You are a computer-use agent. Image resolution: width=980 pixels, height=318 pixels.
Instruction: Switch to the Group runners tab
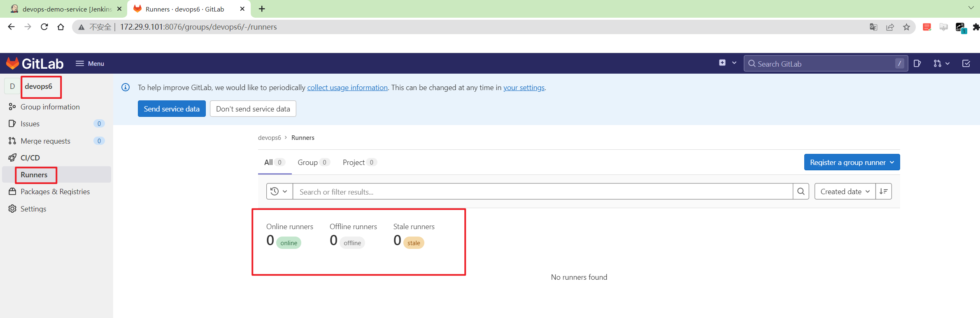pos(313,162)
